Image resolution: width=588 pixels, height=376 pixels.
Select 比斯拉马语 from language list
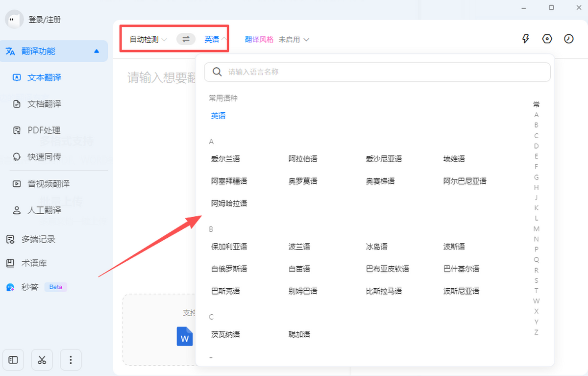(384, 291)
